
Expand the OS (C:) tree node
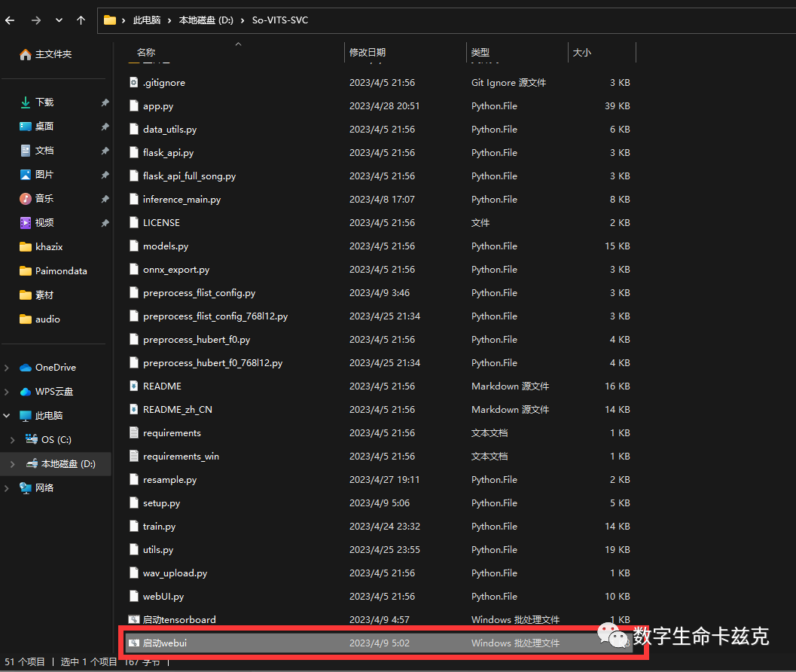tap(12, 439)
